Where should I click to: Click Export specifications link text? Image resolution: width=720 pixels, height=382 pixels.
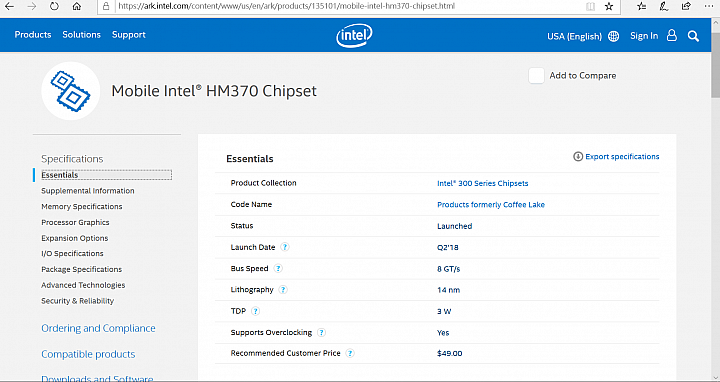click(622, 157)
